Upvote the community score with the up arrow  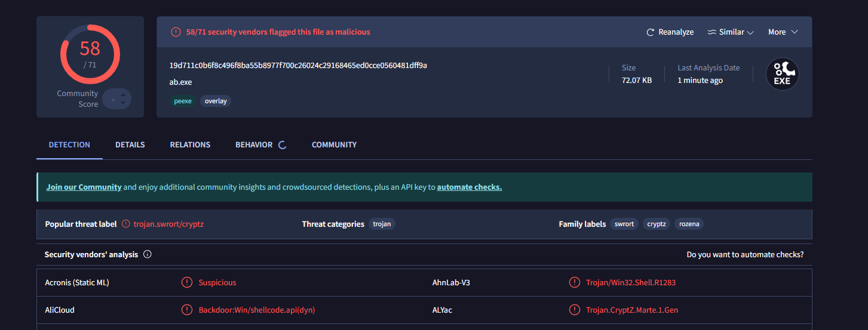tap(123, 94)
